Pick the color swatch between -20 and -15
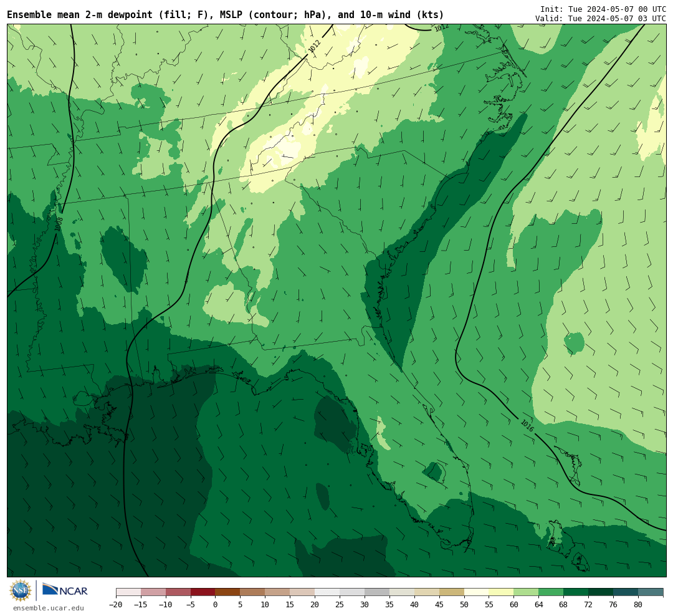The image size is (673, 616). pos(128,592)
